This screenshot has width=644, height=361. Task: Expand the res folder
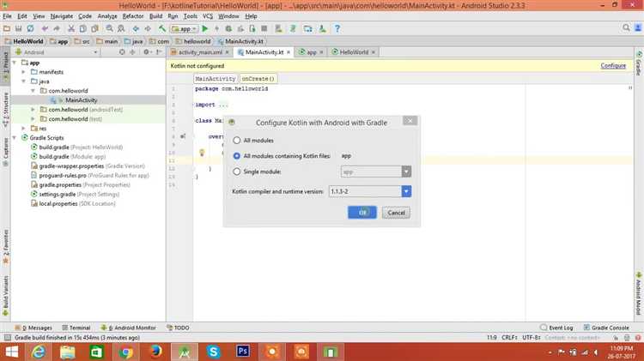[x=24, y=129]
